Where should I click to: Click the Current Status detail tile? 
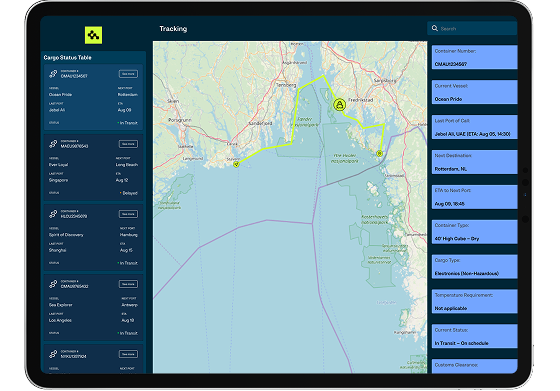pos(475,336)
